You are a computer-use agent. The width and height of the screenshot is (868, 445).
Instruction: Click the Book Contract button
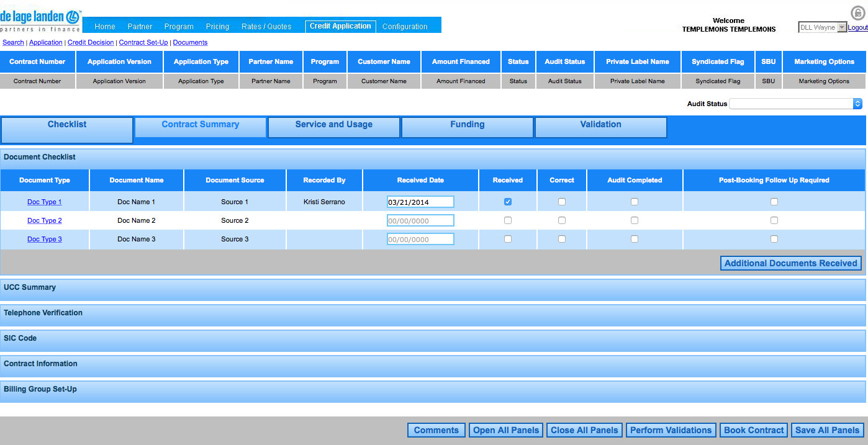pyautogui.click(x=754, y=430)
